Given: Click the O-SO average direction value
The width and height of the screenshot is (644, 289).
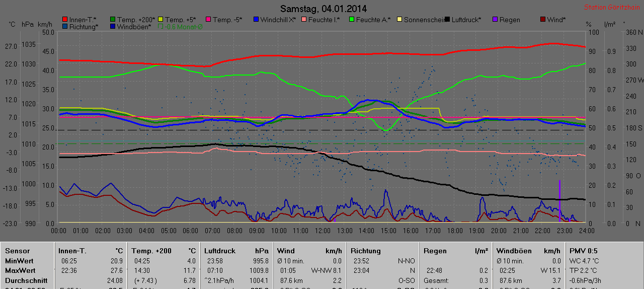Looking at the screenshot, I should (406, 280).
